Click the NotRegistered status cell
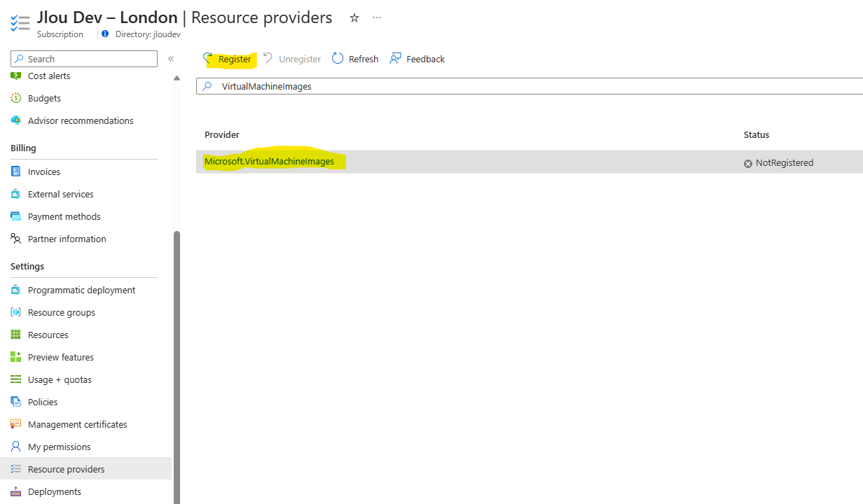 click(778, 162)
